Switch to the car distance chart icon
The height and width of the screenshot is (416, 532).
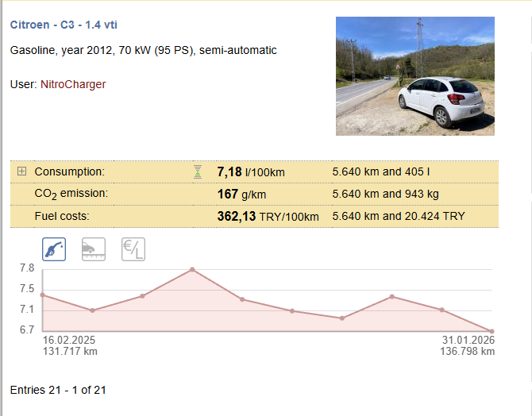click(x=94, y=249)
